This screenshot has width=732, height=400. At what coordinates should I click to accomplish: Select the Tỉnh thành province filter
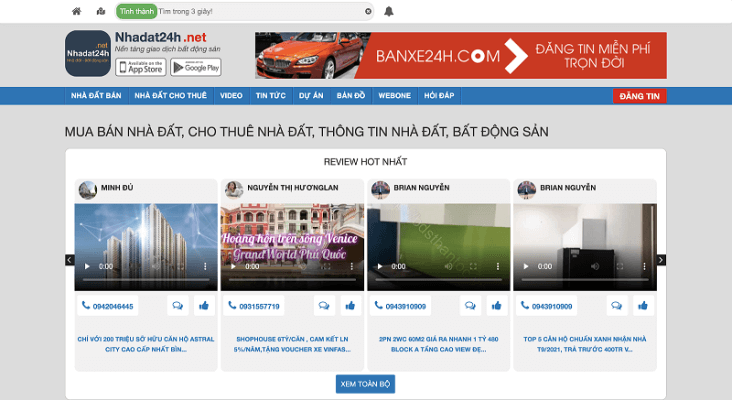pyautogui.click(x=136, y=11)
